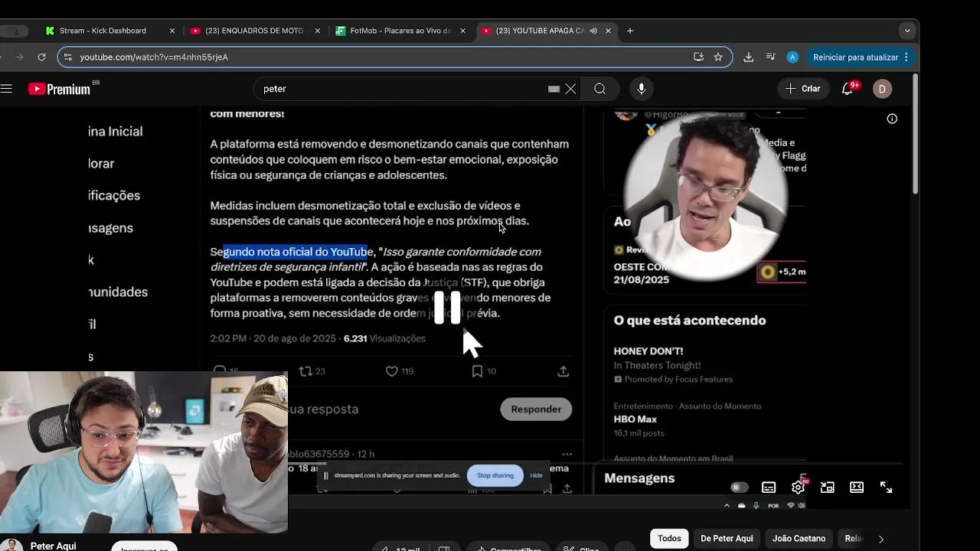Click Mensagens panel header

pos(639,478)
